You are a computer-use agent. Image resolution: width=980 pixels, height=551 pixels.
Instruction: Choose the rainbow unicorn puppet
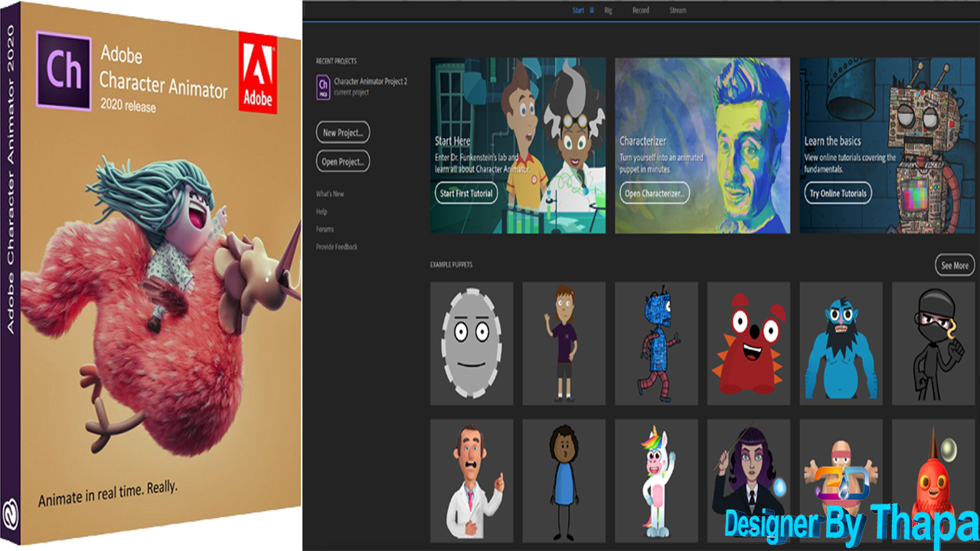coord(656,481)
